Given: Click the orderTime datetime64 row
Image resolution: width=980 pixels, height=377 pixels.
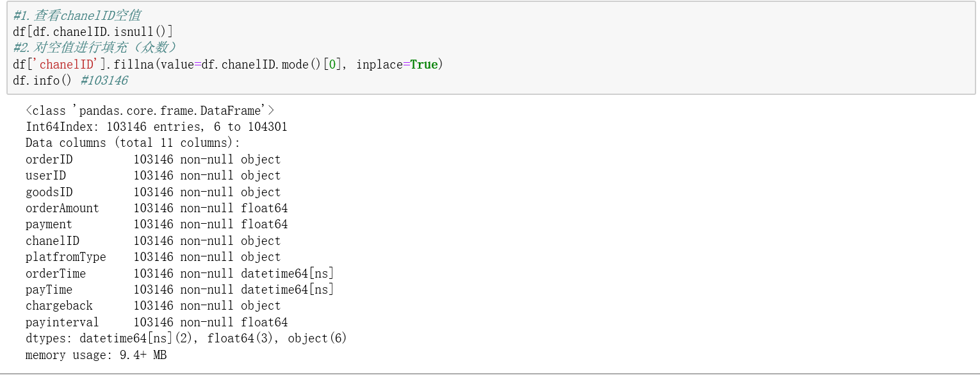Looking at the screenshot, I should point(180,274).
